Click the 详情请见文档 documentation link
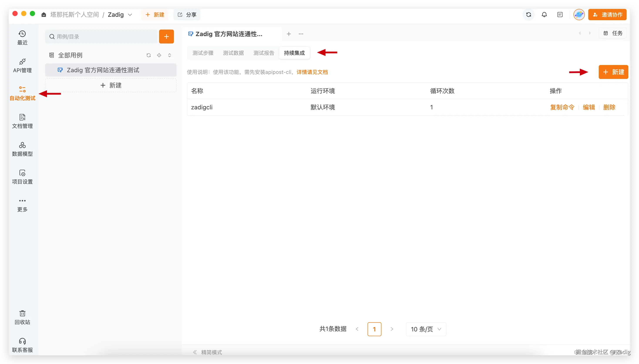This screenshot has width=639, height=364. 312,72
